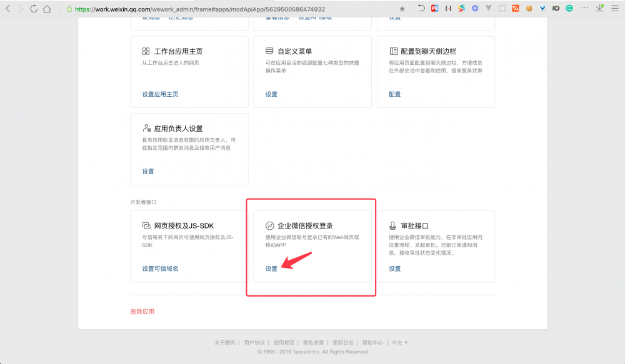The height and width of the screenshot is (364, 625).
Task: Expand hidden extensions via the ellipsis
Action: point(584,8)
